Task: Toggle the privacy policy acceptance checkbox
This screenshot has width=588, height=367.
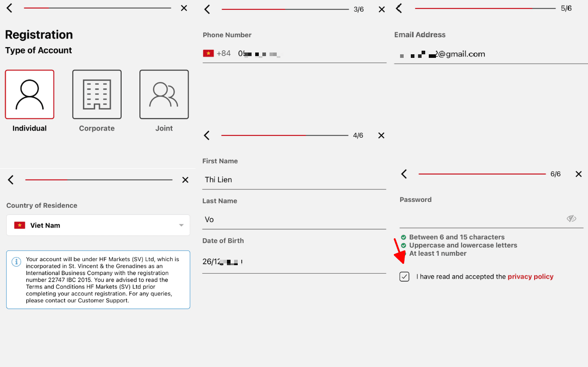Action: click(x=405, y=277)
